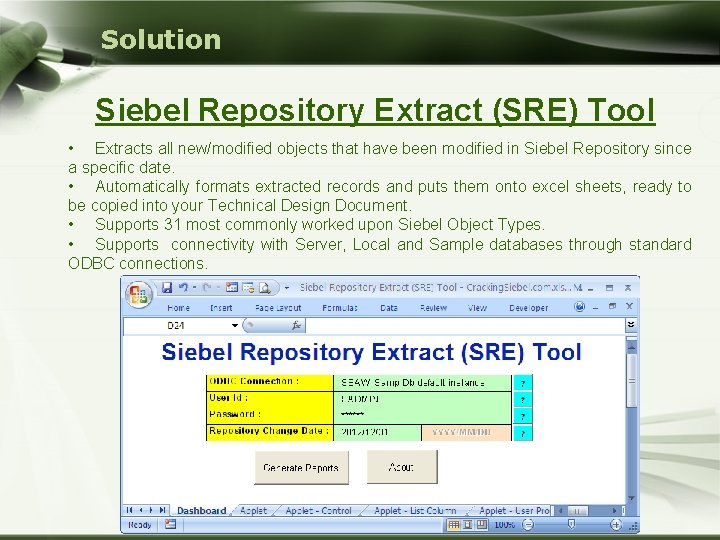
Task: Click the Generate Reports button
Action: (x=301, y=467)
